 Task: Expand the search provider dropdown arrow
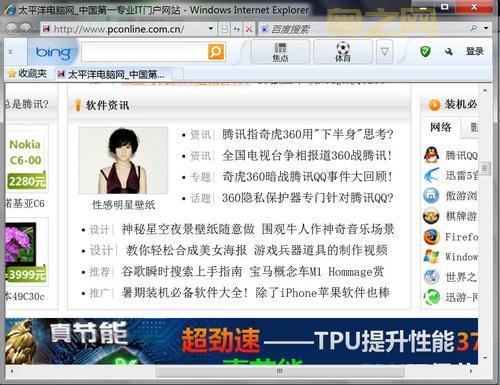click(x=486, y=29)
